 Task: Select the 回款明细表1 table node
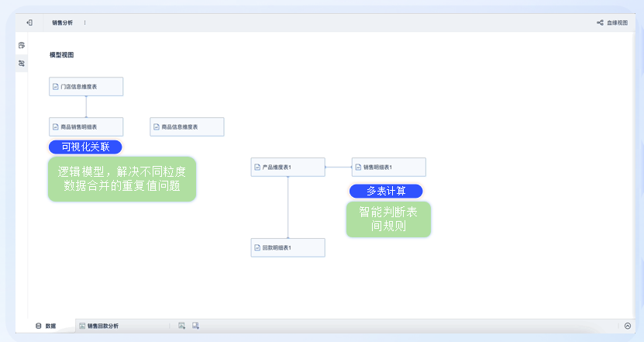pyautogui.click(x=288, y=248)
